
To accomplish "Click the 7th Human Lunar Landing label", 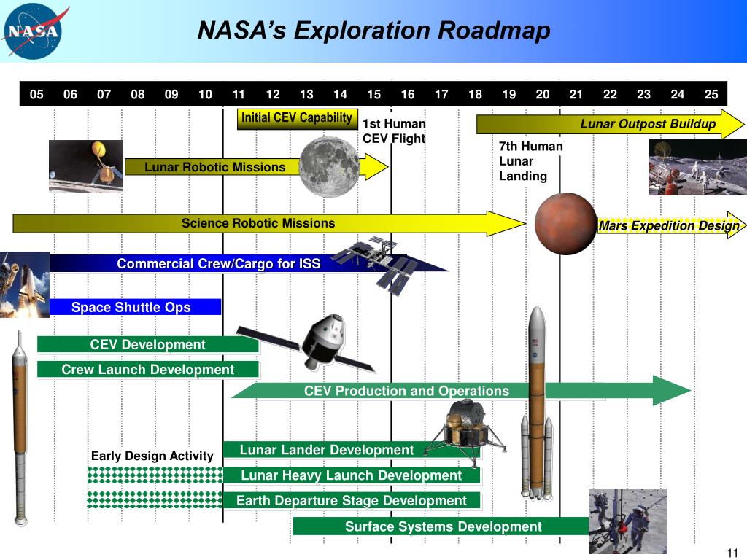I will coord(531,161).
